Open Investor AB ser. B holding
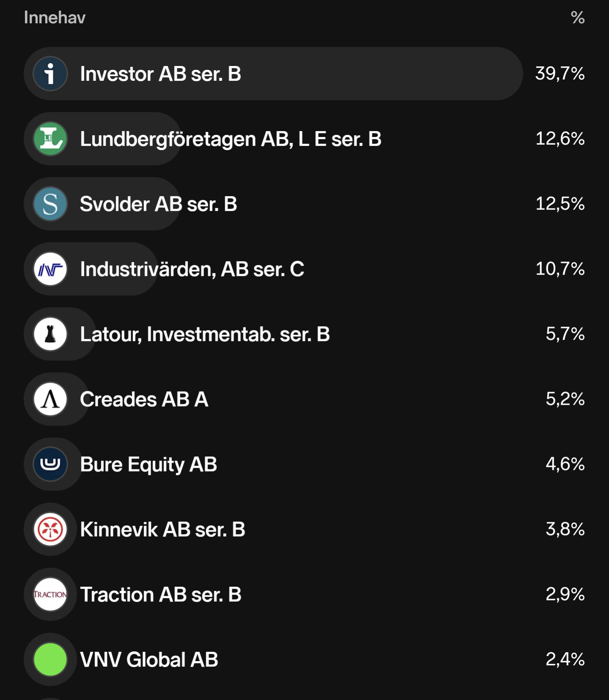This screenshot has width=609, height=700. coord(160,74)
